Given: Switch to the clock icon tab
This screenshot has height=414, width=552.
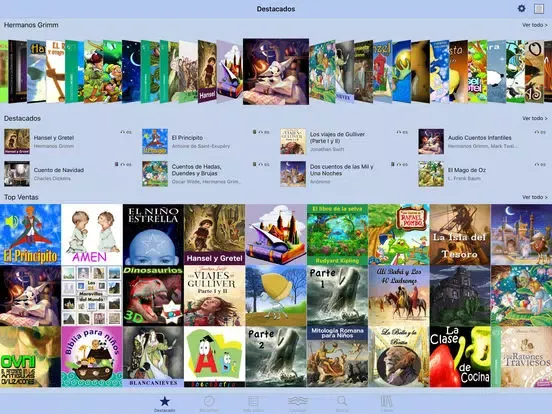Looking at the screenshot, I should [209, 404].
